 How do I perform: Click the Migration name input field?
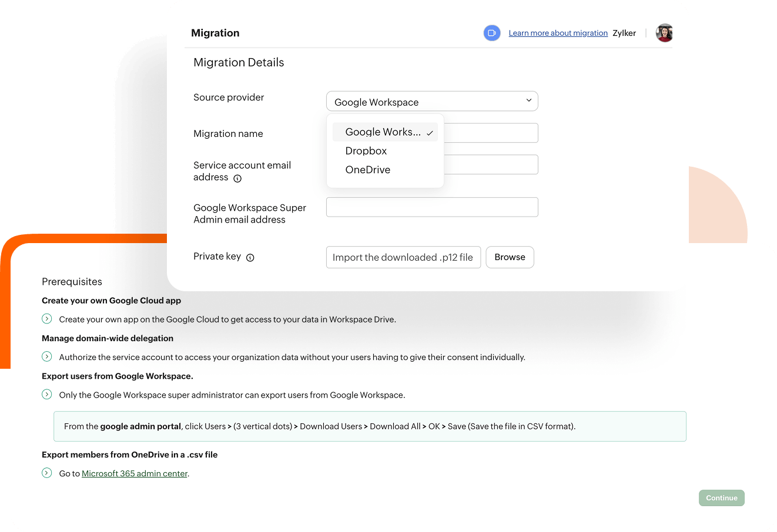coord(491,133)
